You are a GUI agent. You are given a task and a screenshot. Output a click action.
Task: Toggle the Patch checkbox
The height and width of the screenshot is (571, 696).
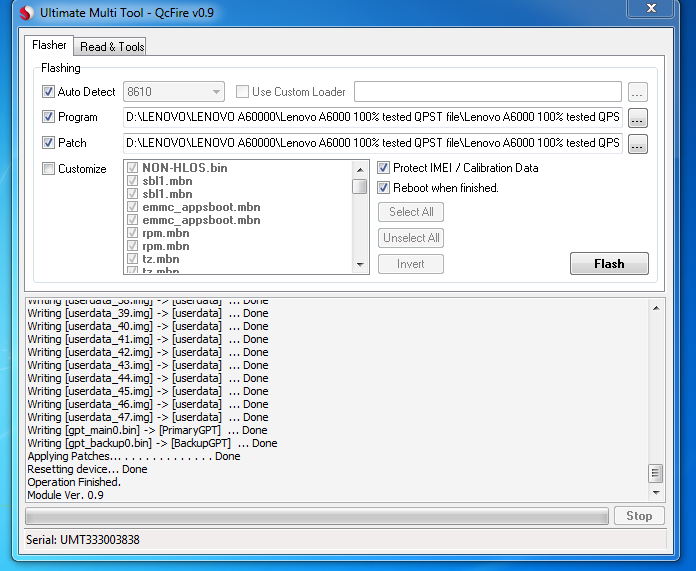(x=48, y=143)
